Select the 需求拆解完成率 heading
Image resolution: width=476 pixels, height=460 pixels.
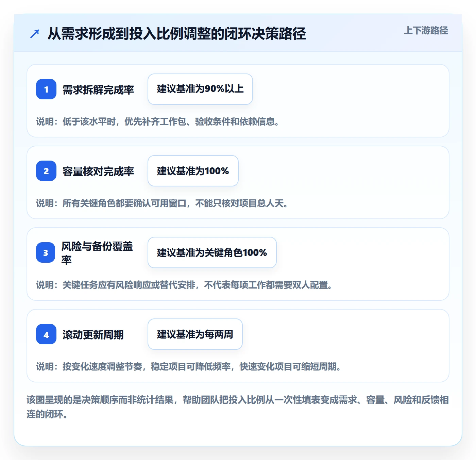[x=98, y=89]
